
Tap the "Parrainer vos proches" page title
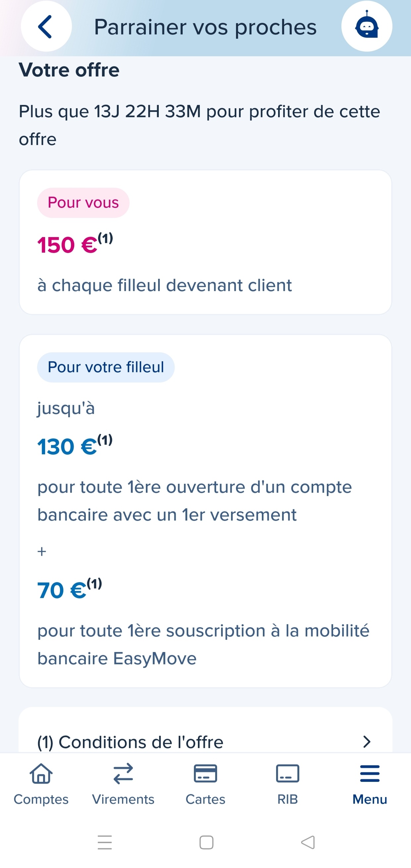tap(205, 27)
